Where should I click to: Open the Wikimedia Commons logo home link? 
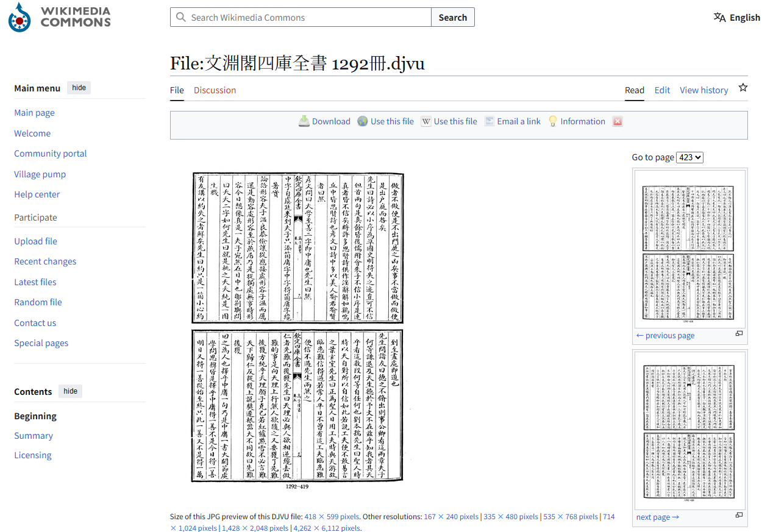tap(60, 17)
